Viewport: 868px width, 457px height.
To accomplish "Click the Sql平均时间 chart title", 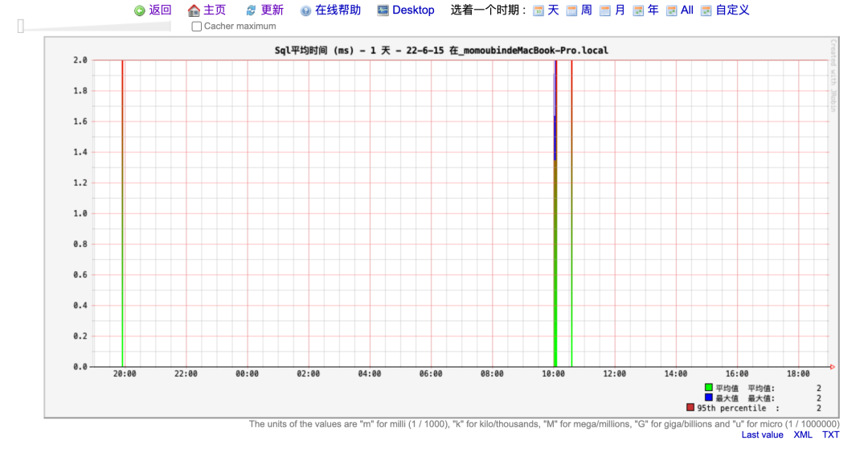I will [x=441, y=51].
